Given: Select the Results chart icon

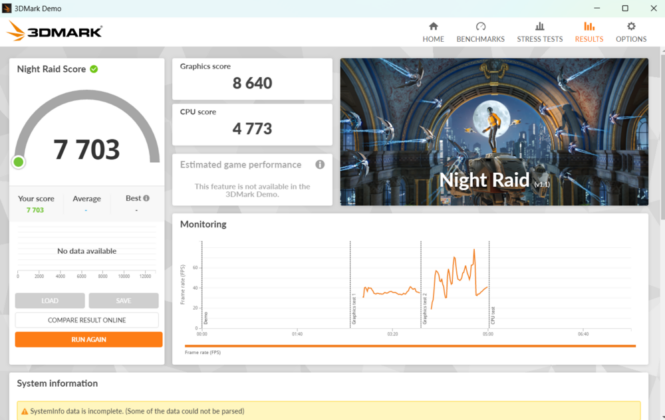Looking at the screenshot, I should click(589, 26).
